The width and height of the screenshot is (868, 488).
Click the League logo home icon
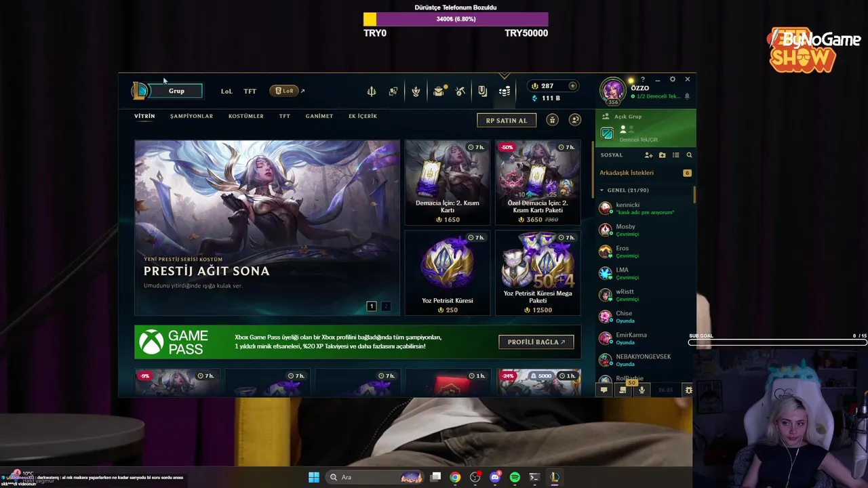tap(140, 90)
